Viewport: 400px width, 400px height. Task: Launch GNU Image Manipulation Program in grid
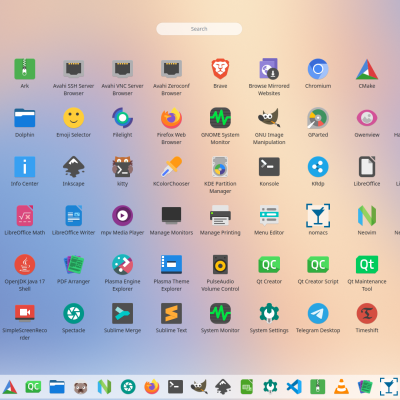(x=269, y=118)
